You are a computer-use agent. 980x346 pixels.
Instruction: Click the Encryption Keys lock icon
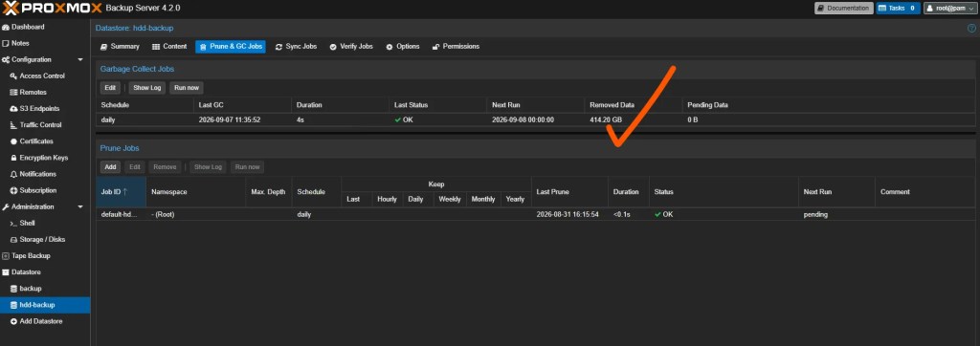pyautogui.click(x=13, y=158)
